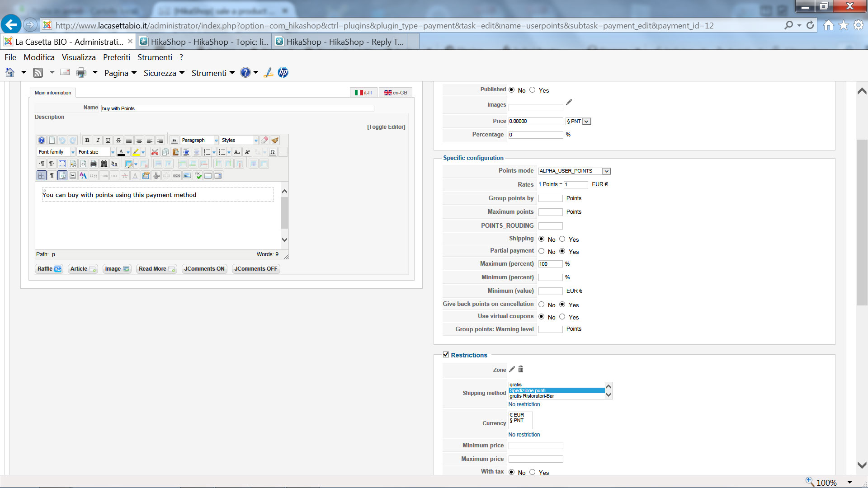Click the spell check abc icon

[x=198, y=175]
